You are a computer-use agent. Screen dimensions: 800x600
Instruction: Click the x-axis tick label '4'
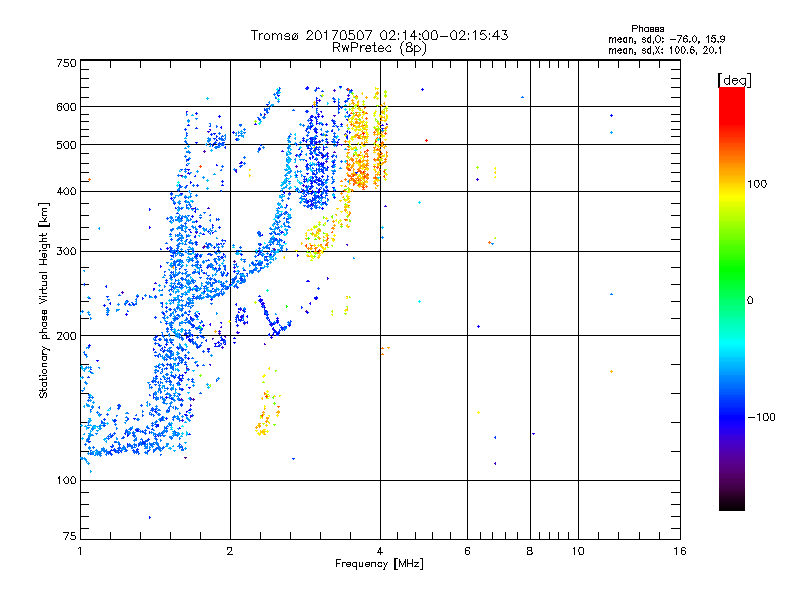(x=380, y=551)
